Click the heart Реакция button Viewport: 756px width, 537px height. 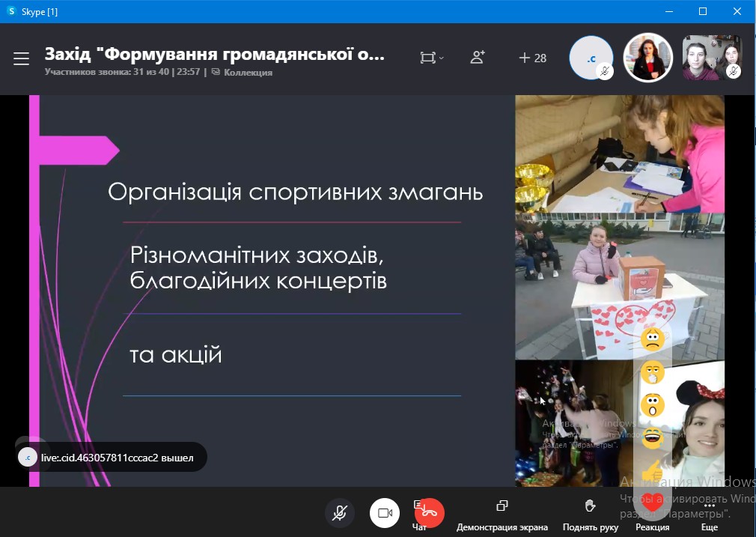(x=652, y=507)
